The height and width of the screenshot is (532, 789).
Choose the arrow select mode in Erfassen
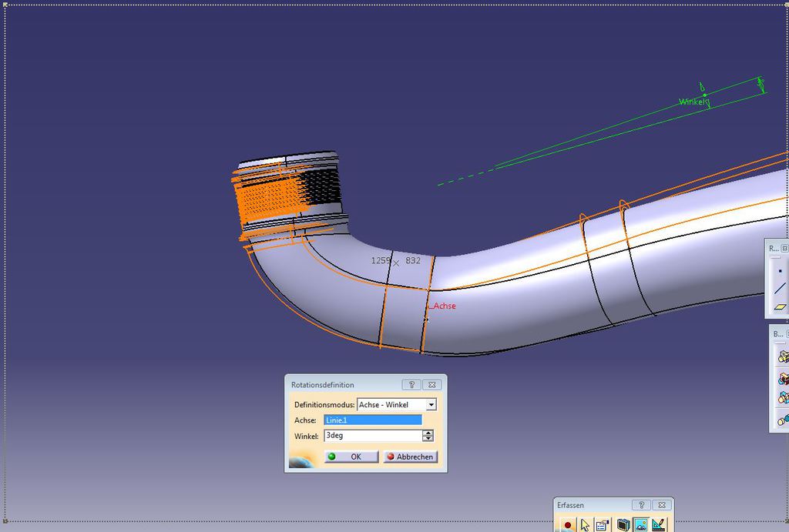[585, 525]
